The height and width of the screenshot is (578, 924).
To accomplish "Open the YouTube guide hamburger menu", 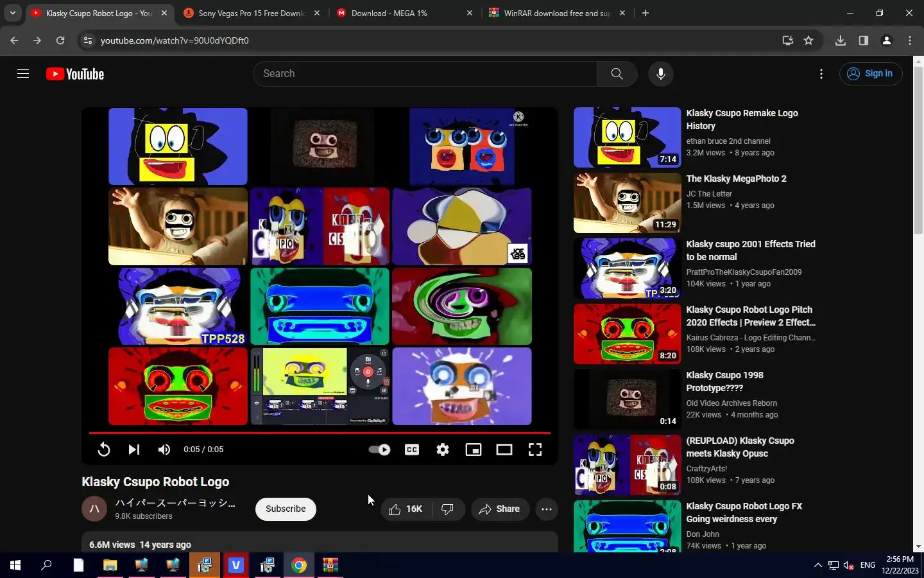I will (23, 74).
